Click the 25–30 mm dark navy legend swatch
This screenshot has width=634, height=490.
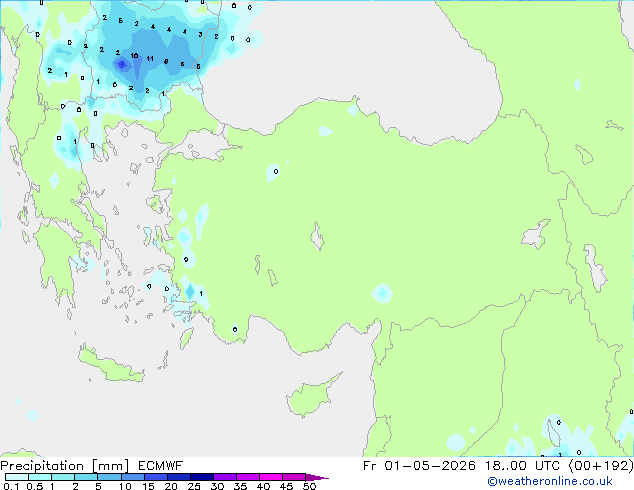tap(202, 477)
